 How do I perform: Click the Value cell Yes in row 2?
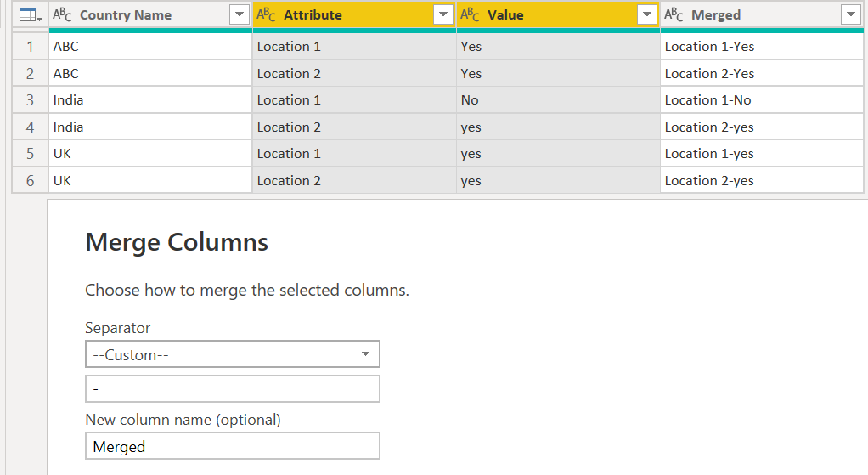pyautogui.click(x=558, y=73)
